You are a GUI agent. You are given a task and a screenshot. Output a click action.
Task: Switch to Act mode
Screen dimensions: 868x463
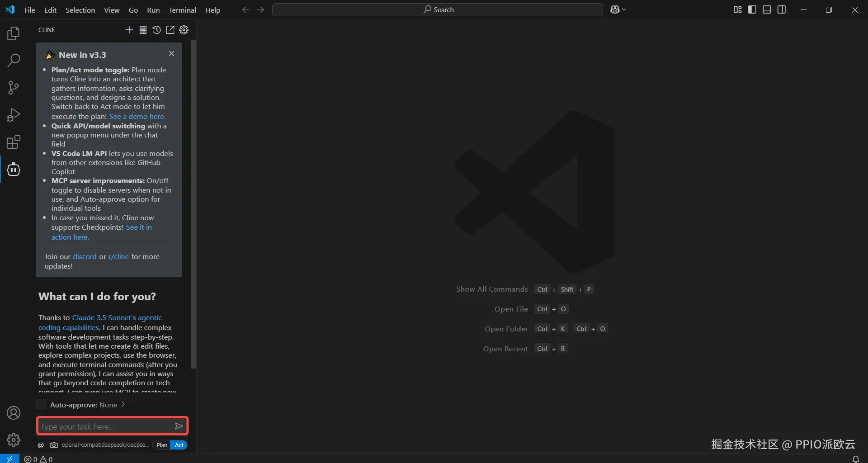[x=179, y=445]
